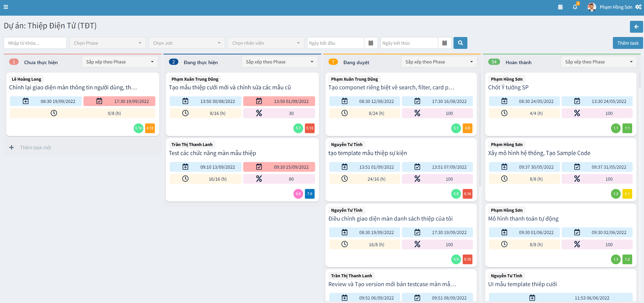Open the notifications bell icon
644x303 pixels.
click(x=575, y=7)
